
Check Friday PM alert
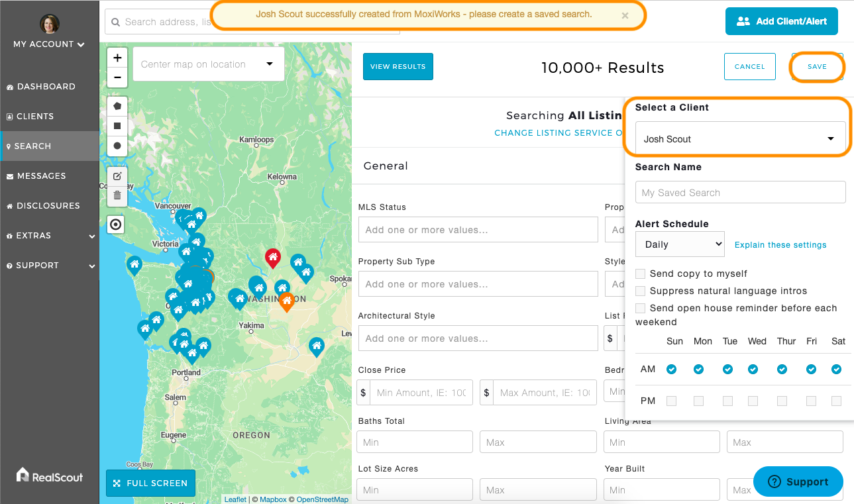coord(811,401)
